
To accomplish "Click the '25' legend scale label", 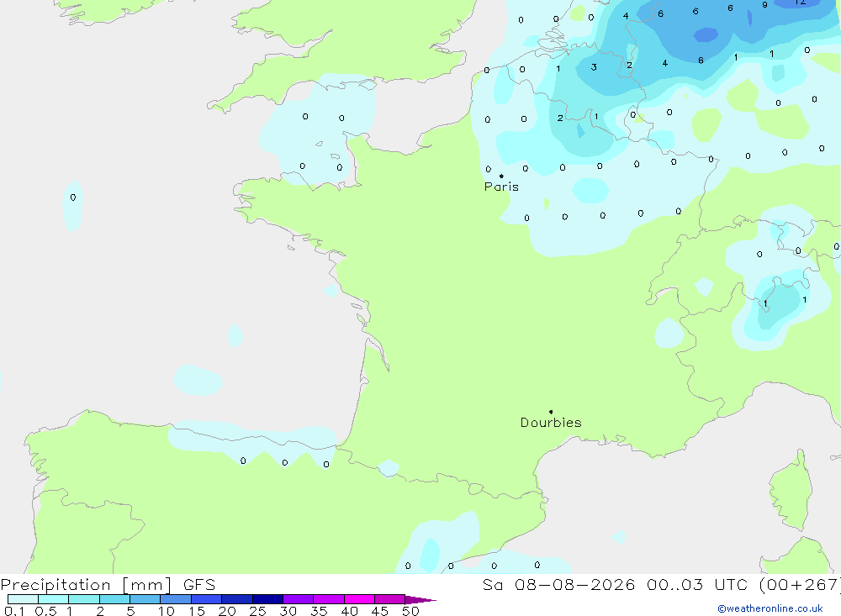I will (257, 611).
